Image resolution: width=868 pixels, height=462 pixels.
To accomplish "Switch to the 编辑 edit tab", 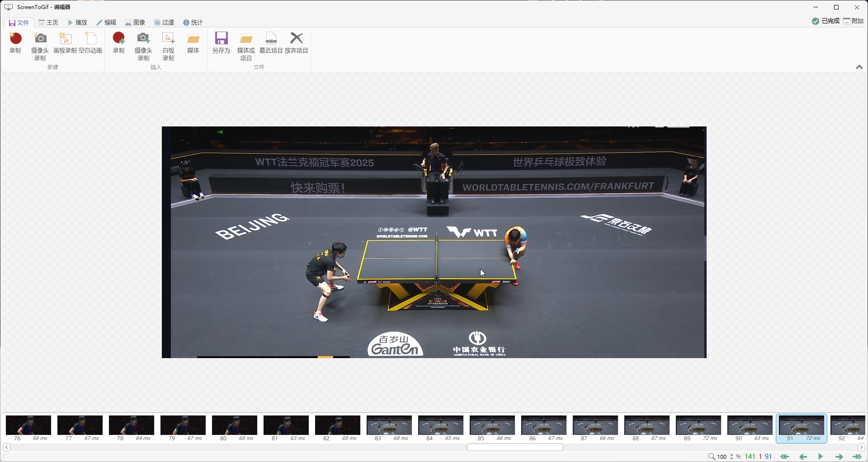I will point(106,23).
